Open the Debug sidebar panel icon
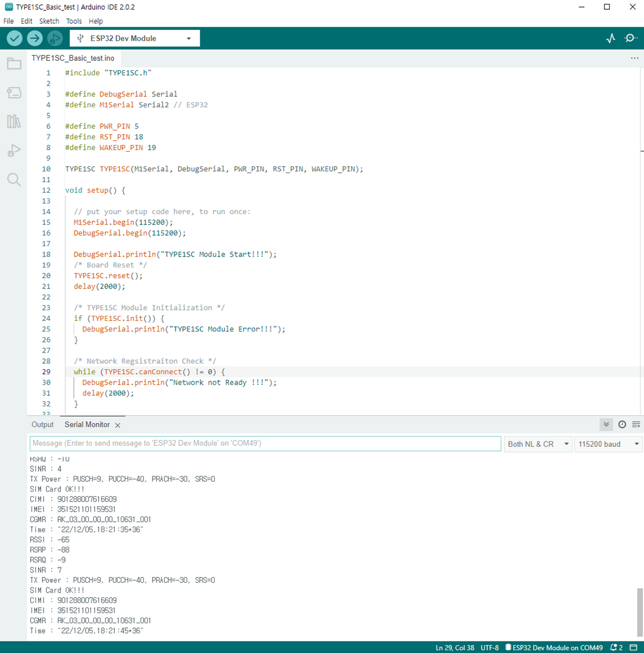The height and width of the screenshot is (653, 644). (14, 150)
